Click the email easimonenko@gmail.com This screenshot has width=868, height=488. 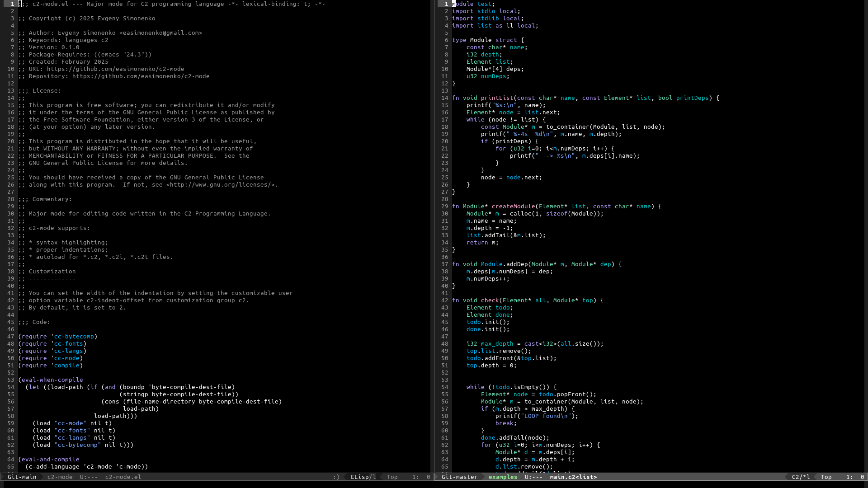(x=161, y=33)
